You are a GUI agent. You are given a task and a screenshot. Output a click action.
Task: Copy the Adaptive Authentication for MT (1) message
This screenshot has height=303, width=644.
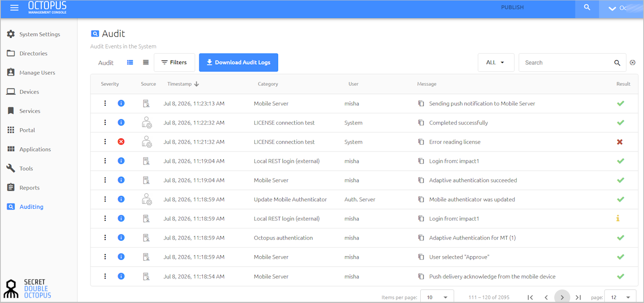(421, 237)
